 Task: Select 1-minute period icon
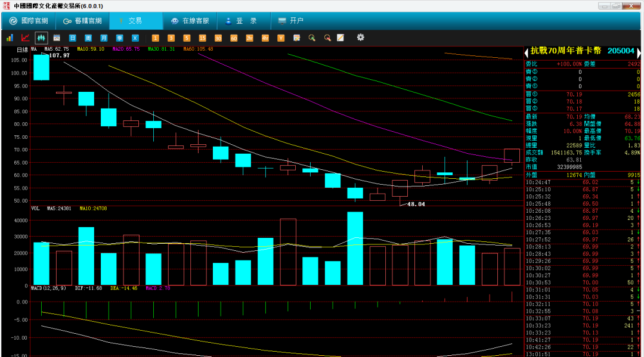[155, 38]
